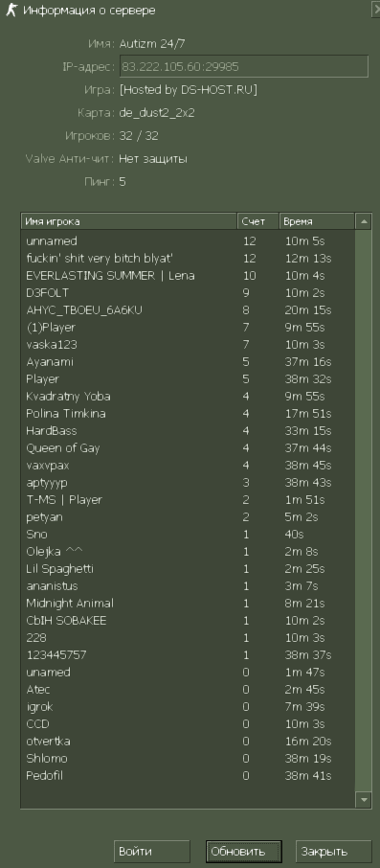
Task: Select player Lil Spaghetti
Action: coord(188,569)
